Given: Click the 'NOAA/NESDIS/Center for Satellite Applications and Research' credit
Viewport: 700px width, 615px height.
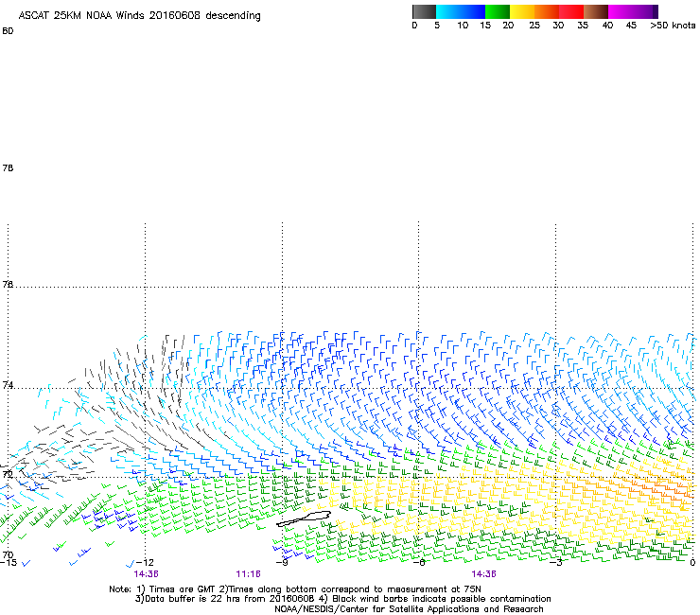Looking at the screenshot, I should (x=409, y=609).
